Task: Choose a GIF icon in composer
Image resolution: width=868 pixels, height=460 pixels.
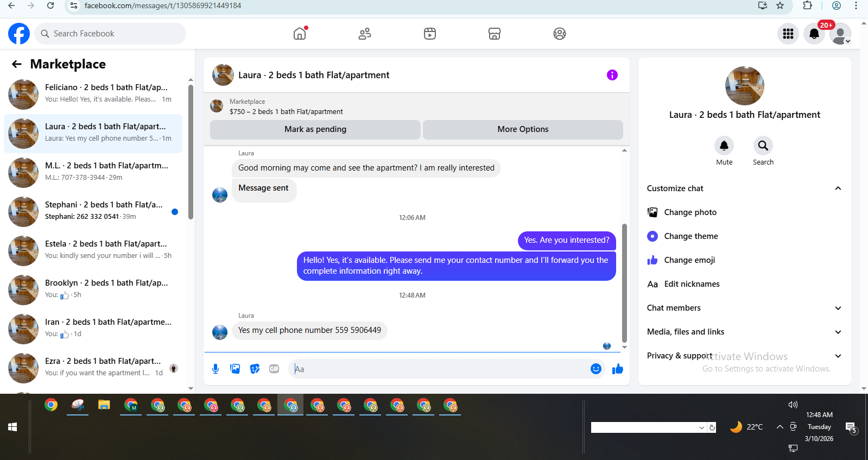Action: coord(274,369)
